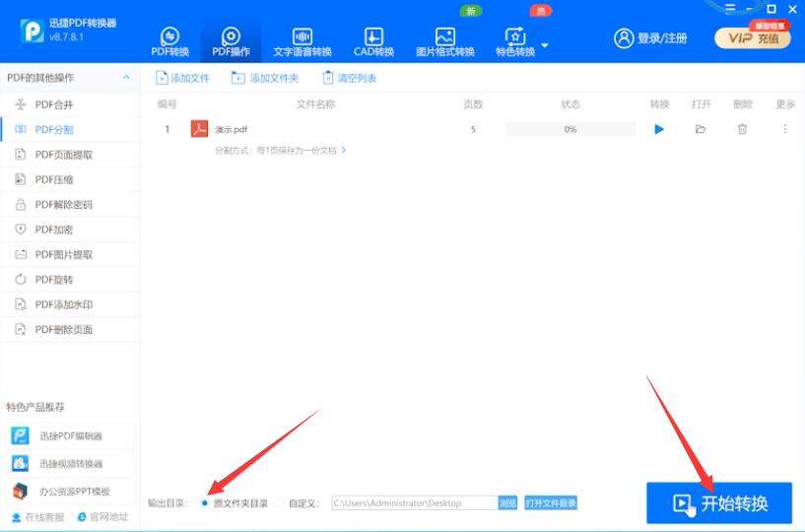Open the 图片格式转换 tab

click(x=444, y=41)
